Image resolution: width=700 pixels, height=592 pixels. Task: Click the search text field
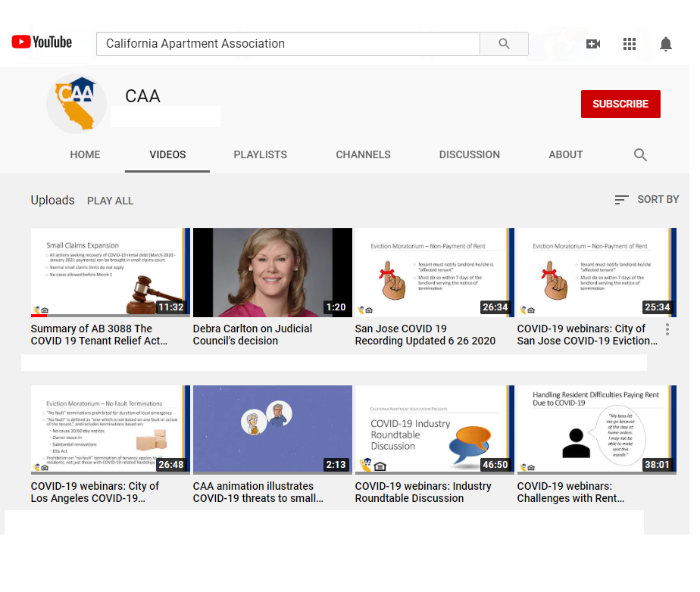coord(288,44)
